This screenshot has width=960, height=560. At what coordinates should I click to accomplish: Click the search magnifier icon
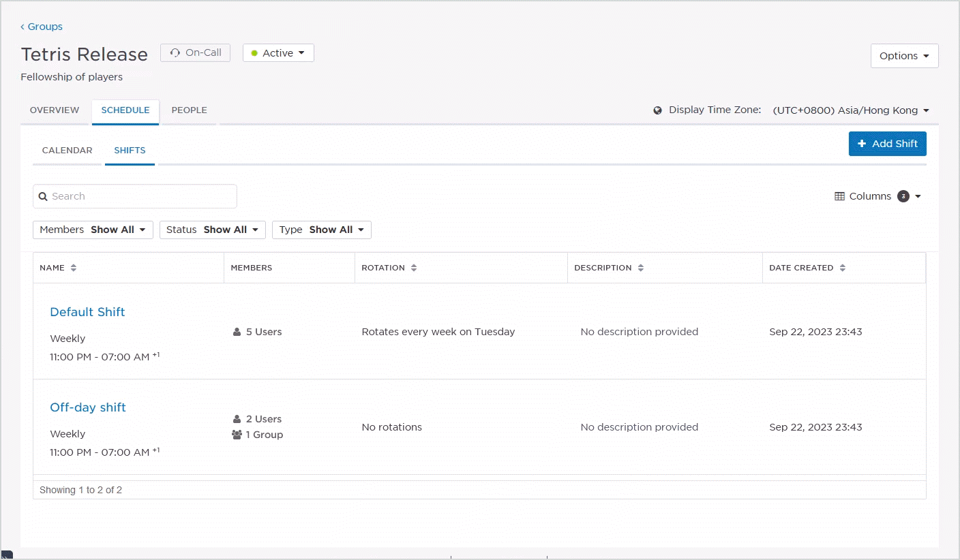pos(43,196)
